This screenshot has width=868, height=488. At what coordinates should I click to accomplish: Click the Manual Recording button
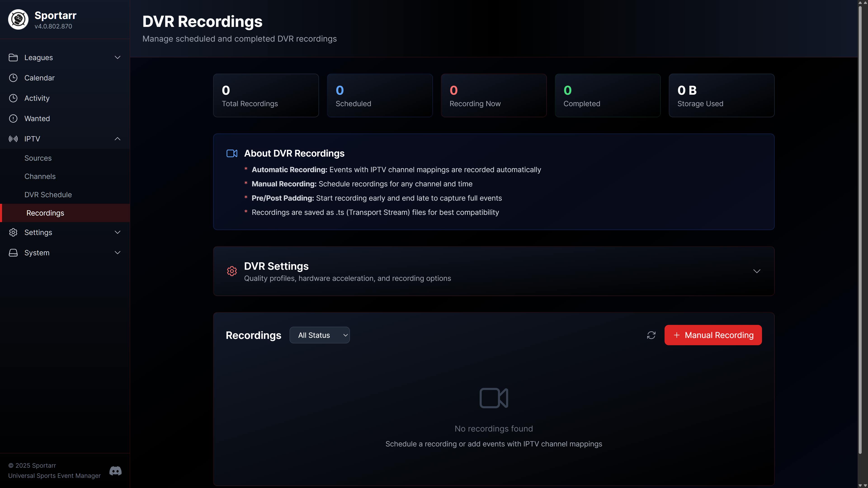pos(713,335)
